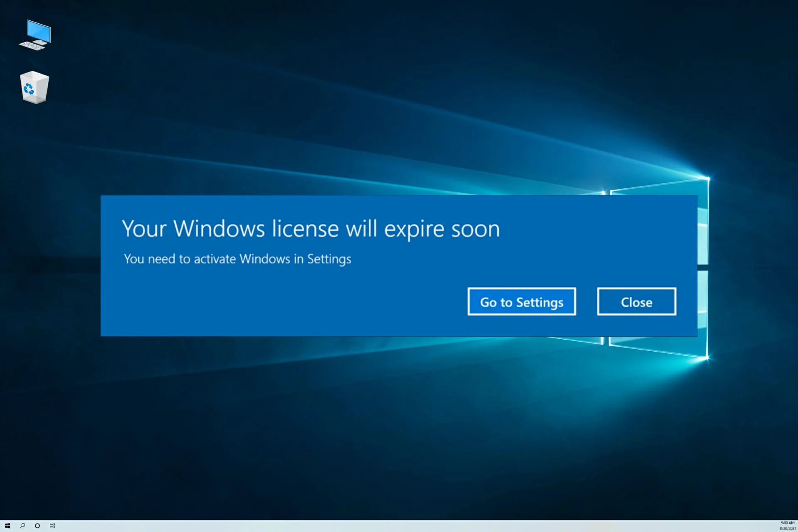Image resolution: width=798 pixels, height=532 pixels.
Task: Dismiss the license notification with Close
Action: (x=636, y=302)
